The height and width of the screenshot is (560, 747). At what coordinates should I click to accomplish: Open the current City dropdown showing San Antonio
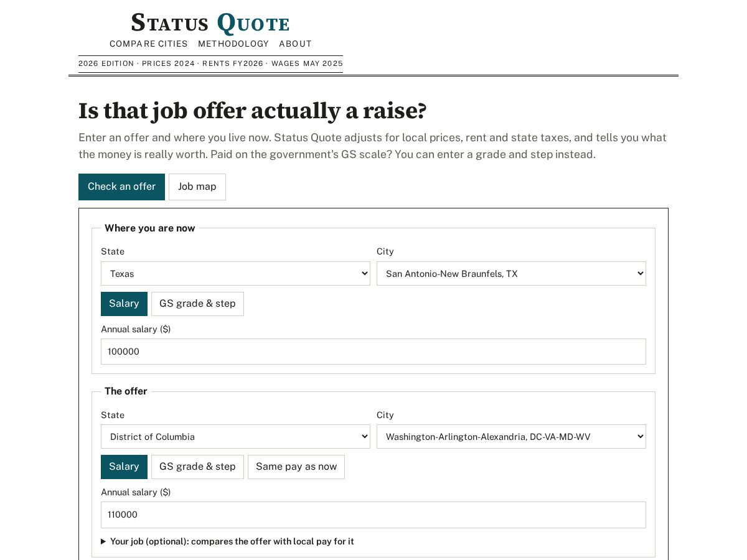point(511,274)
